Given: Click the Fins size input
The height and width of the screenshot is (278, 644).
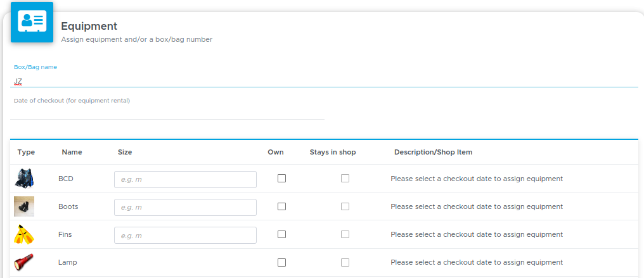Looking at the screenshot, I should coord(185,236).
